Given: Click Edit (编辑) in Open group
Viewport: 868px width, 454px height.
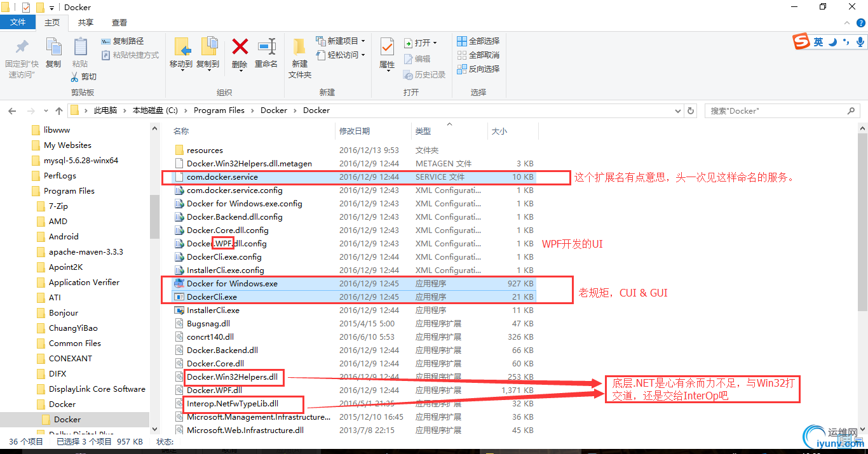Looking at the screenshot, I should pos(417,58).
